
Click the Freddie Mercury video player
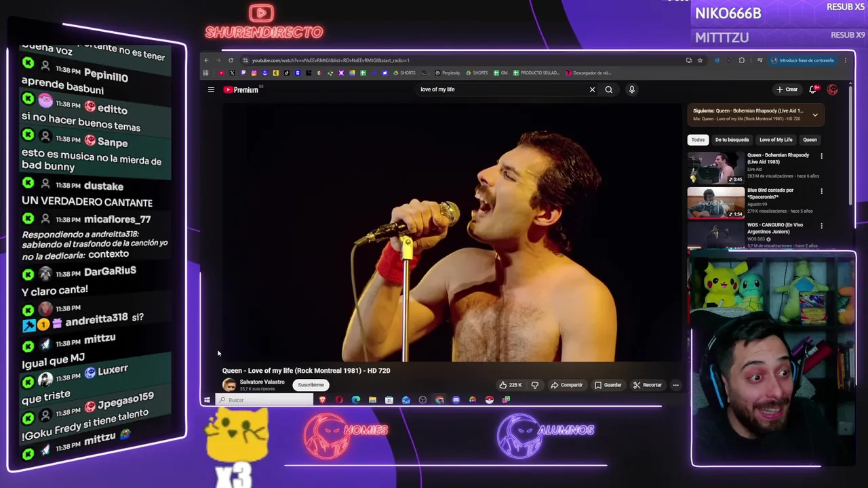[452, 232]
